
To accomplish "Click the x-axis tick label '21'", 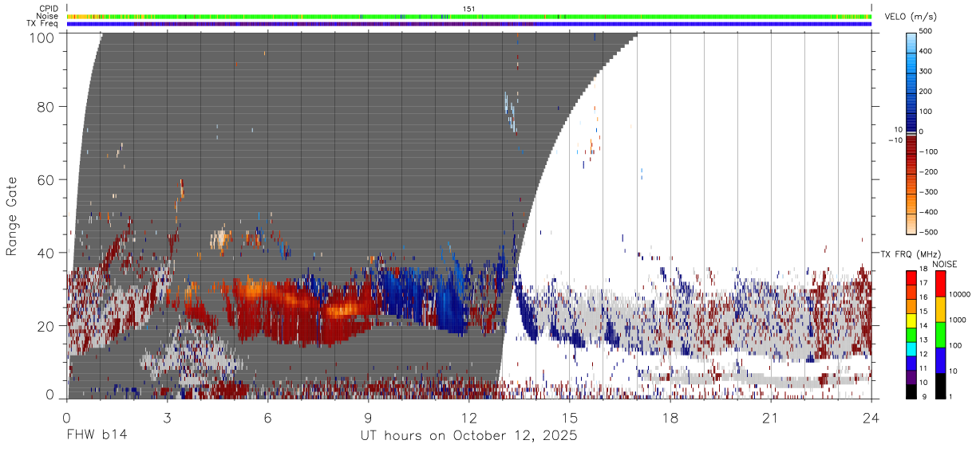I will tap(771, 417).
